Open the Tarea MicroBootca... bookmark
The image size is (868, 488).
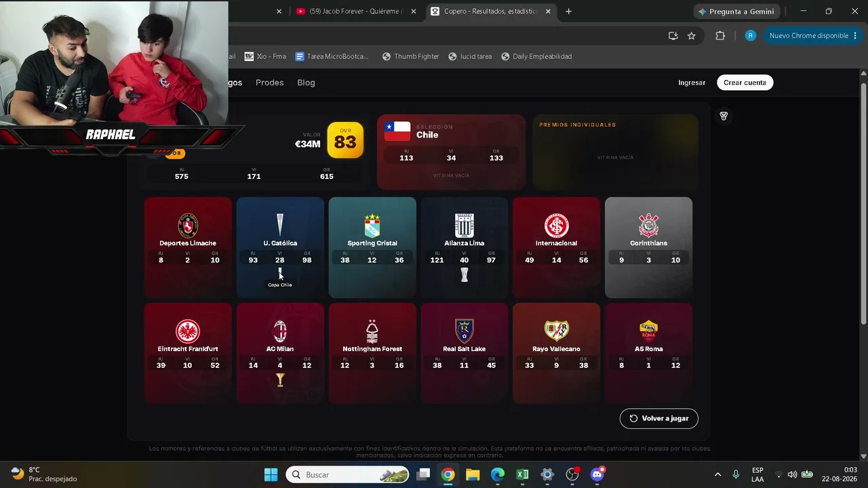(332, 56)
